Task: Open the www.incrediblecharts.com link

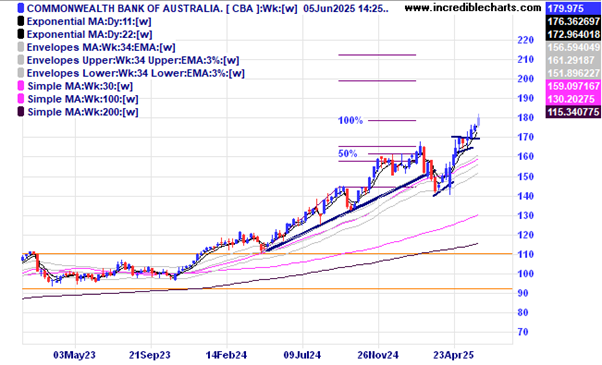Action: click(473, 8)
